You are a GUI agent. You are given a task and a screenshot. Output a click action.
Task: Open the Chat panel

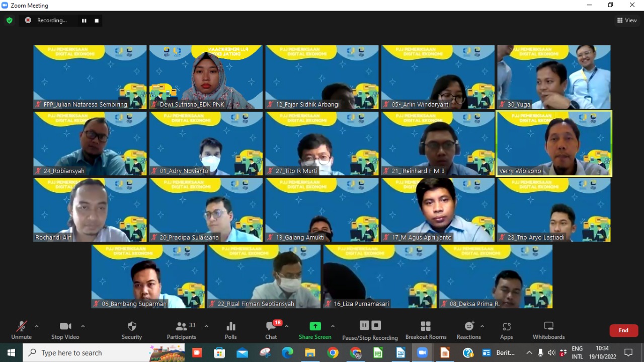(x=271, y=330)
